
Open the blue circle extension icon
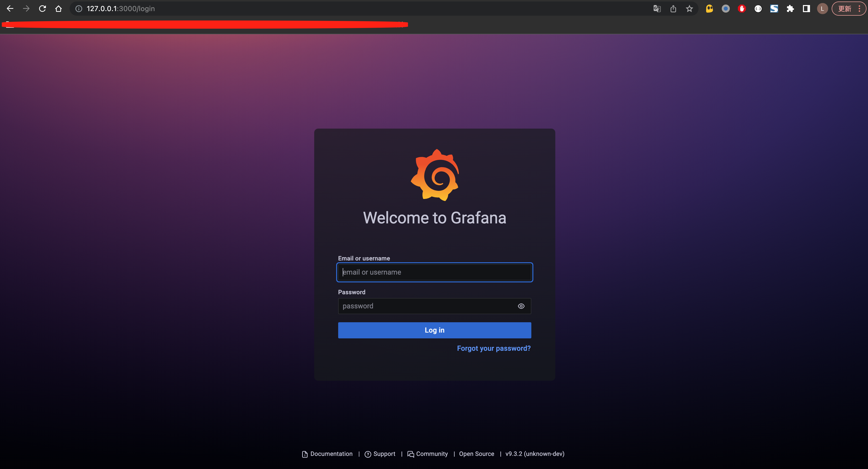click(726, 9)
